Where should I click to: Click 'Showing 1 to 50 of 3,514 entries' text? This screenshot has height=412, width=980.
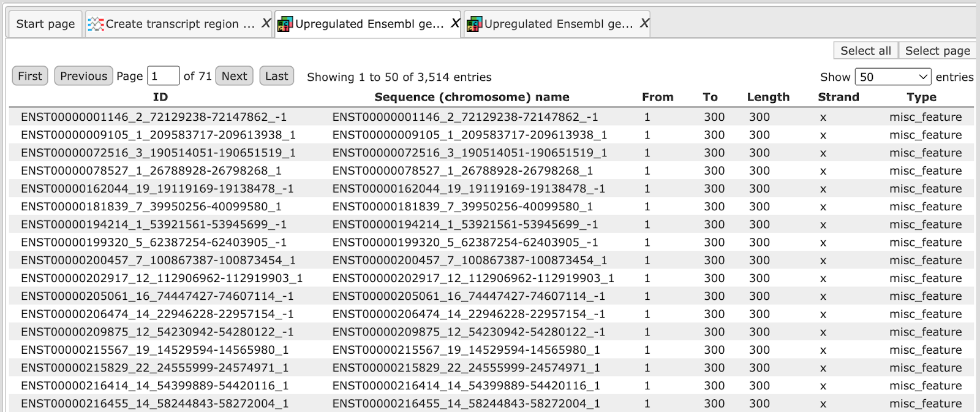pos(399,77)
